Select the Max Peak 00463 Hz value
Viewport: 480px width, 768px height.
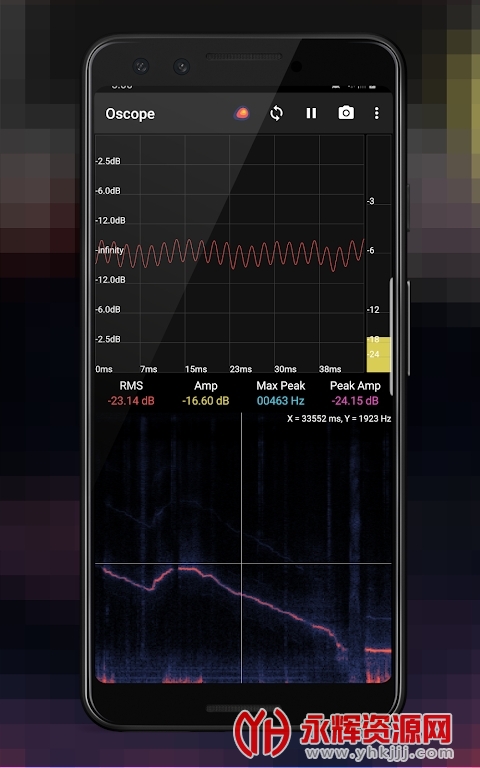pos(281,401)
